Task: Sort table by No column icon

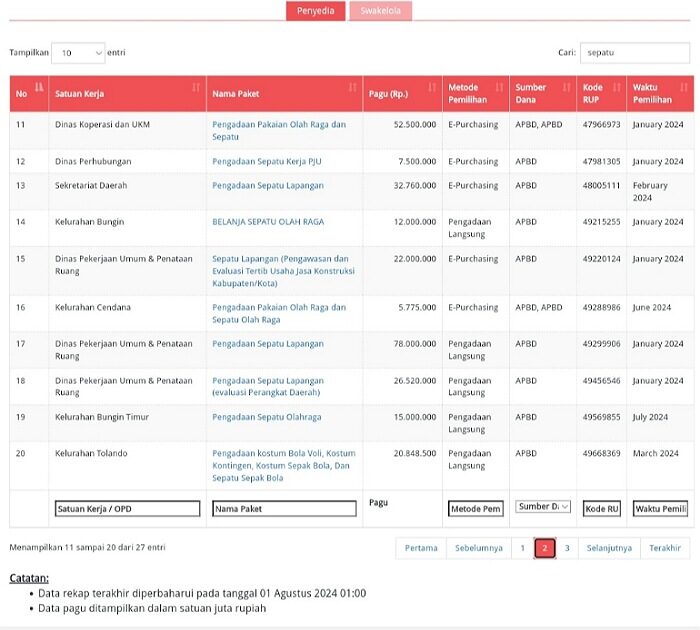Action: 39,88
